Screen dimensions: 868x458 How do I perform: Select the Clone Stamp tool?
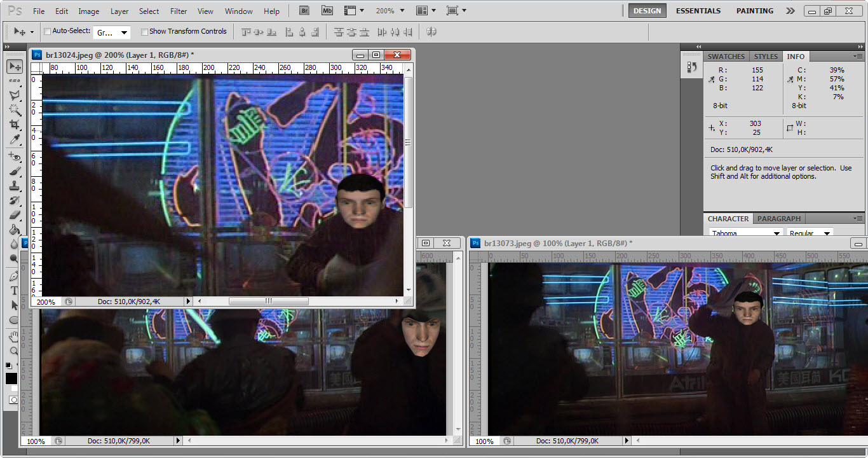(x=14, y=186)
